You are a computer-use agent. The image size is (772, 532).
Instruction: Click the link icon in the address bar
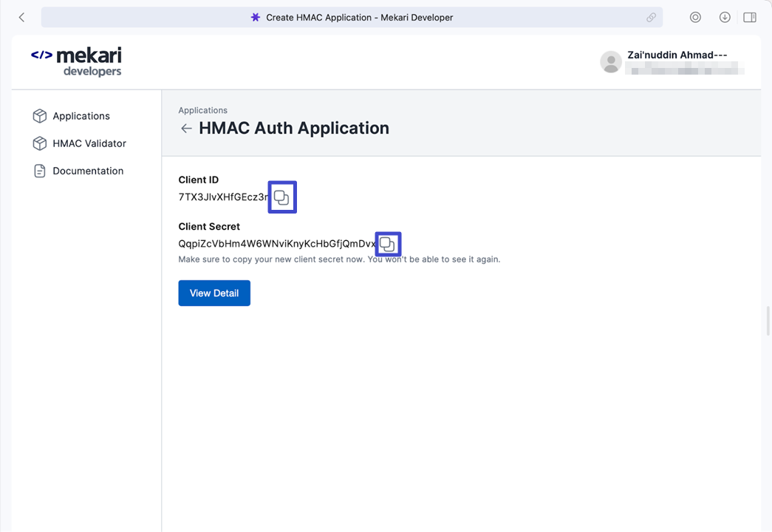(x=651, y=18)
